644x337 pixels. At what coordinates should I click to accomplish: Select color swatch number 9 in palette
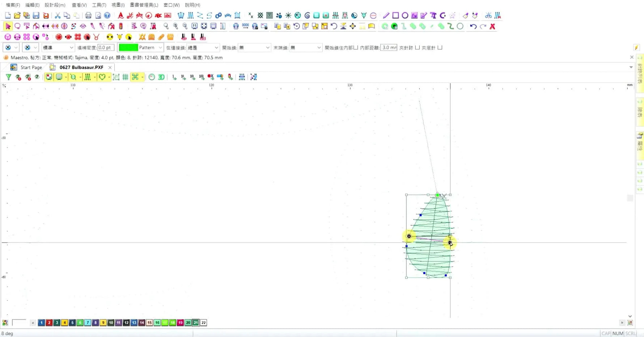pos(103,323)
